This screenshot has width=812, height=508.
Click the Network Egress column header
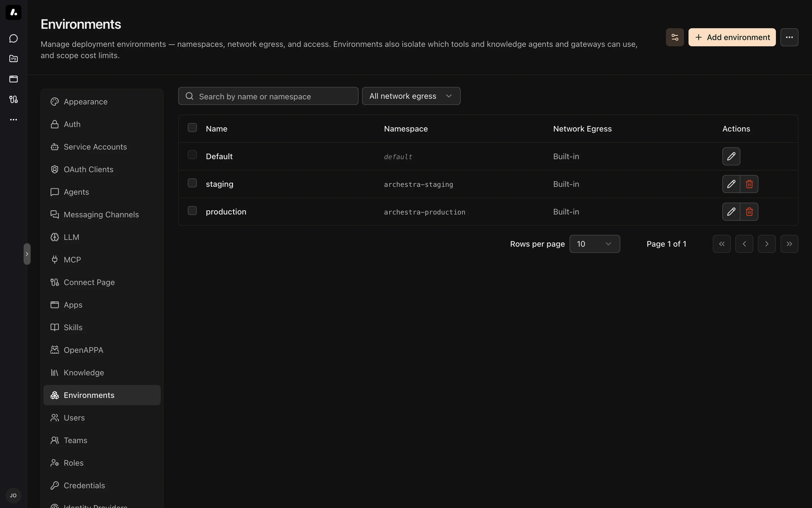point(582,129)
